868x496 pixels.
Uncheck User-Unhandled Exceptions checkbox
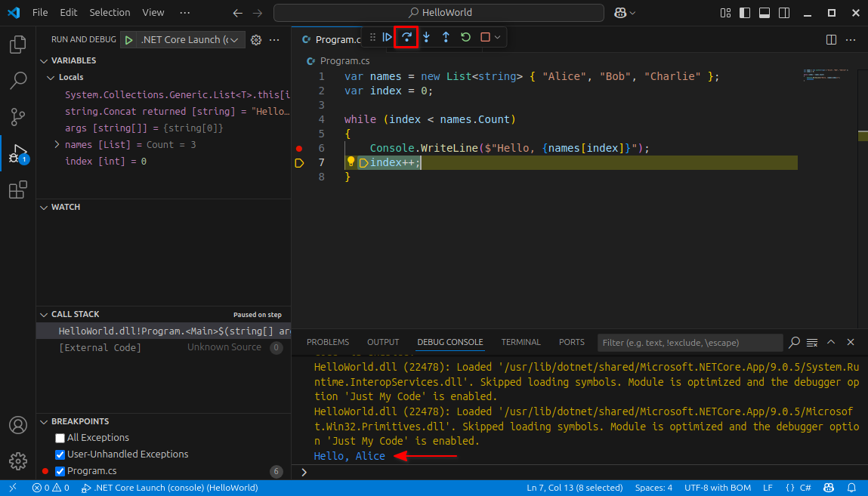tap(60, 454)
